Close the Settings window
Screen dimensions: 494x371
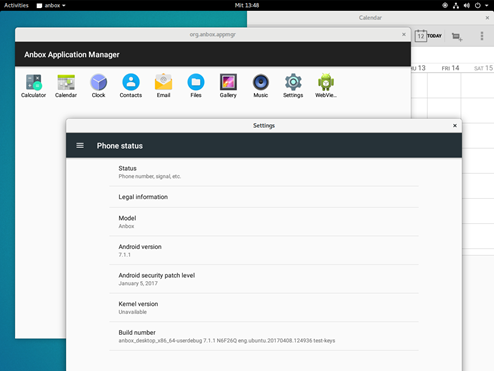tap(455, 126)
